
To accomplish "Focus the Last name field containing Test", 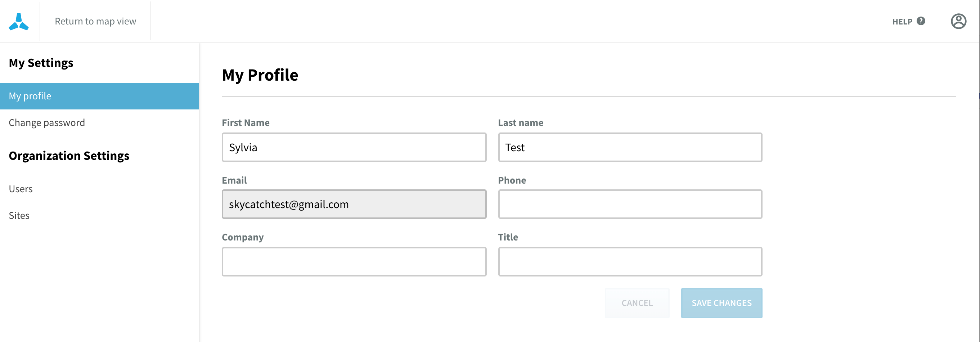I will (630, 147).
